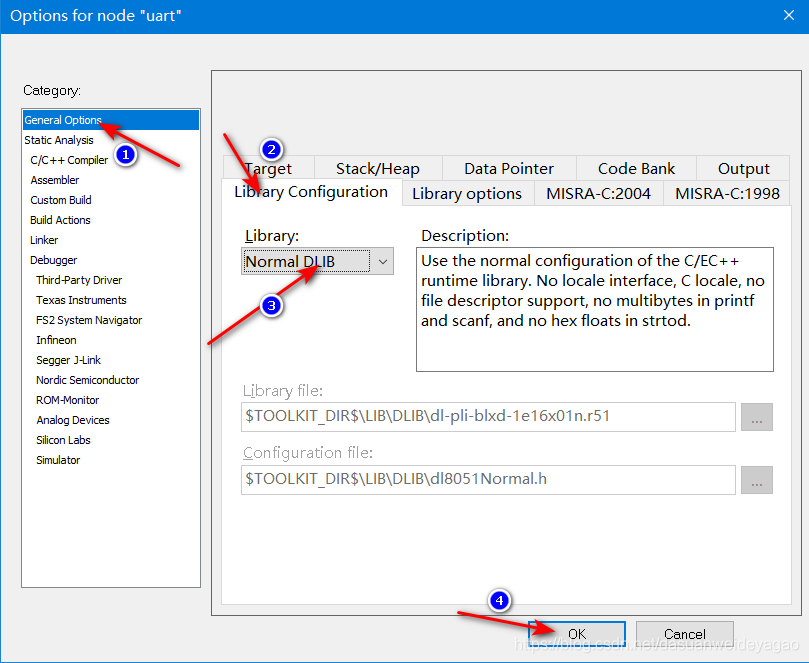Switch to the Stack/Heap tab
The image size is (809, 663).
(x=378, y=168)
